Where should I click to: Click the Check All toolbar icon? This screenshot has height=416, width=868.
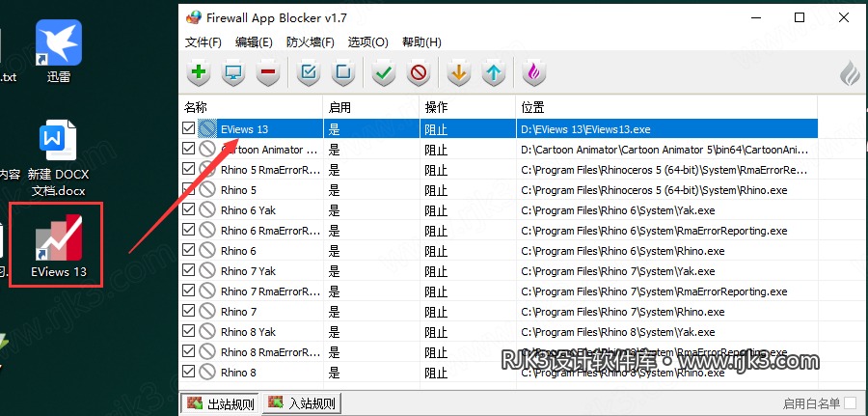[x=309, y=72]
